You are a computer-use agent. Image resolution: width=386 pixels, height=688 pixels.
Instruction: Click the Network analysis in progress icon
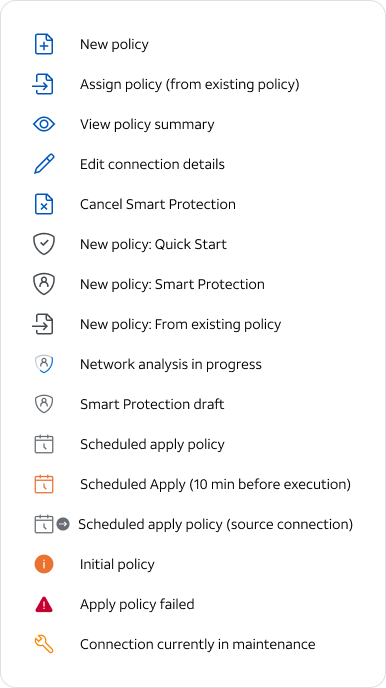coord(44,364)
